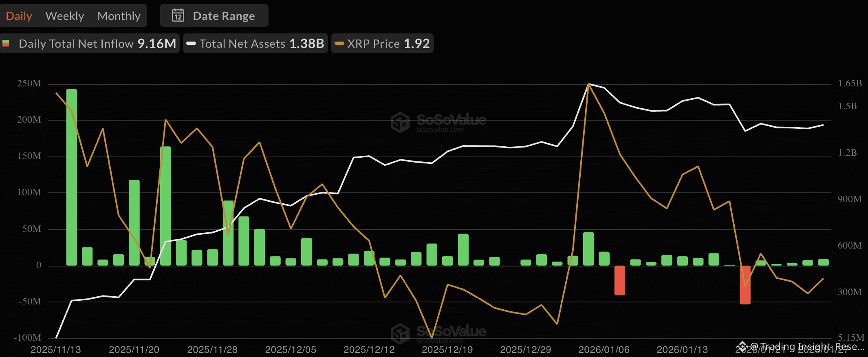Click the calendar icon beside Date Range
Screen dimensions: 868x357
pyautogui.click(x=178, y=15)
